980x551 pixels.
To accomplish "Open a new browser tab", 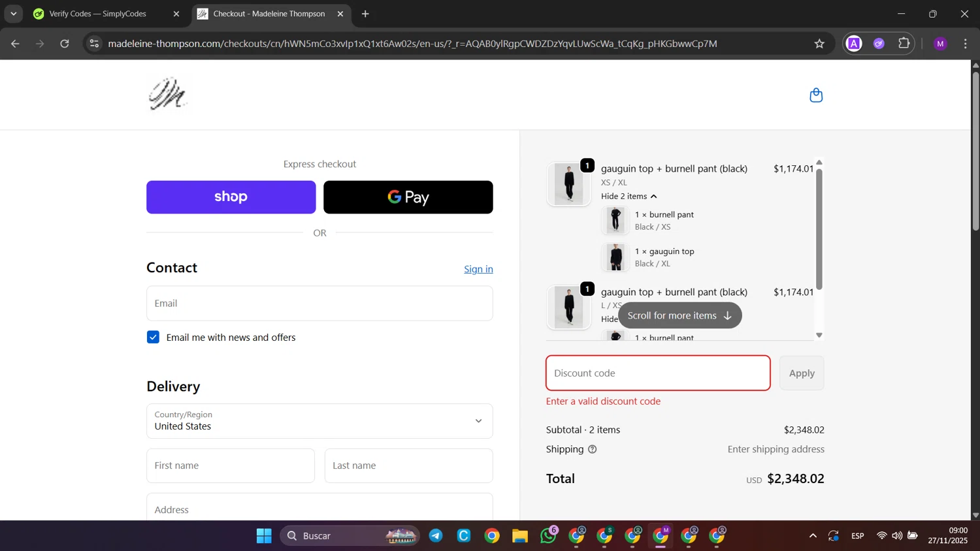I will pos(365,14).
